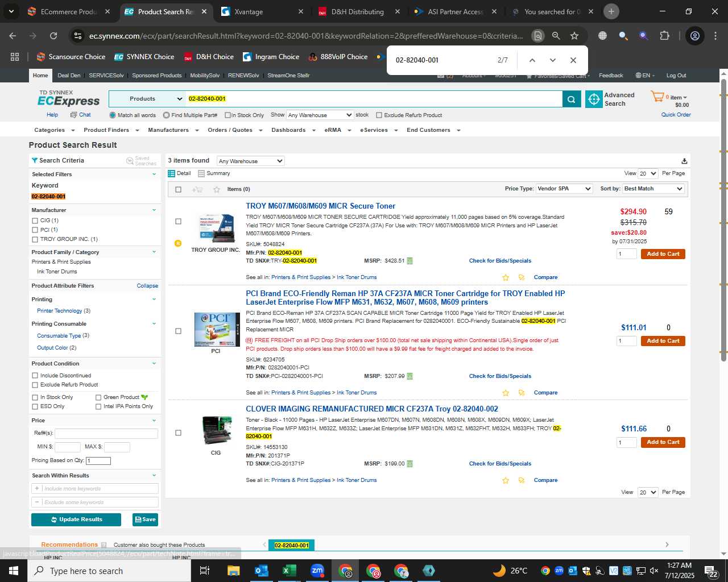Collapse the Product Family / Category section
Image resolution: width=728 pixels, height=582 pixels.
tap(154, 252)
